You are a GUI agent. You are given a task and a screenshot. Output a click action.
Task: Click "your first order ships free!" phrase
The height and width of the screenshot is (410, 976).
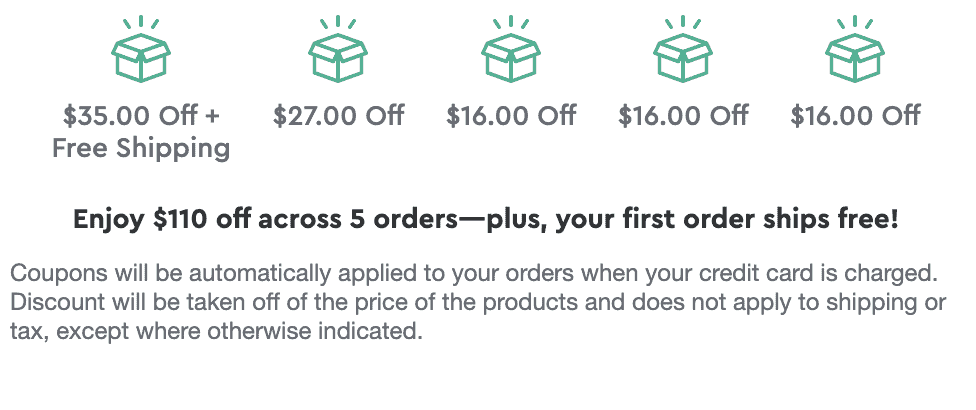(727, 220)
